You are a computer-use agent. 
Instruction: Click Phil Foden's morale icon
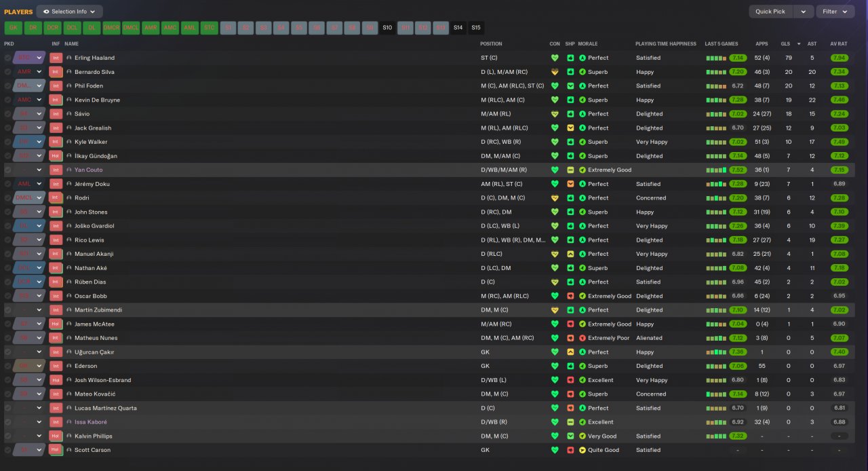click(583, 86)
